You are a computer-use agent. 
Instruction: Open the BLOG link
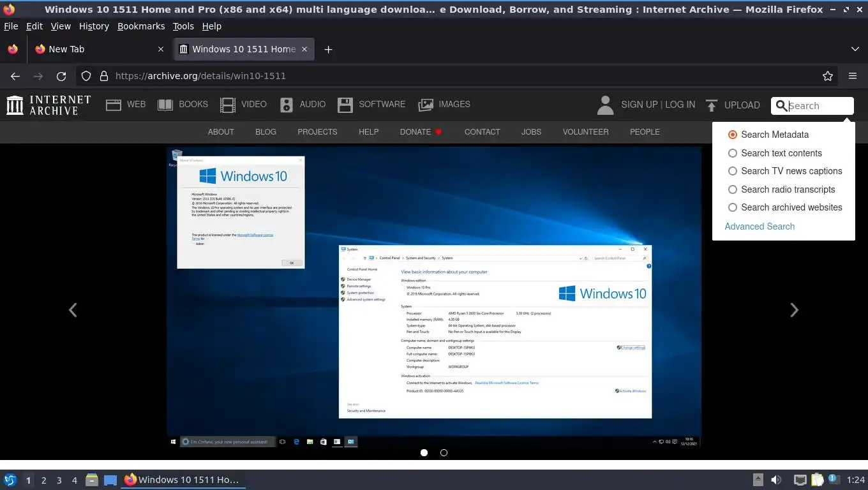[x=266, y=132]
